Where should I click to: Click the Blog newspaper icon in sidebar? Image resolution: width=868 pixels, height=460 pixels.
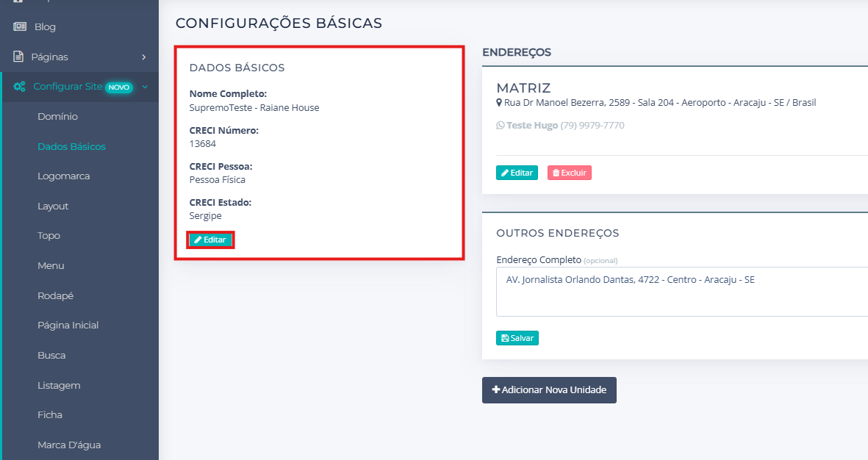coord(20,26)
